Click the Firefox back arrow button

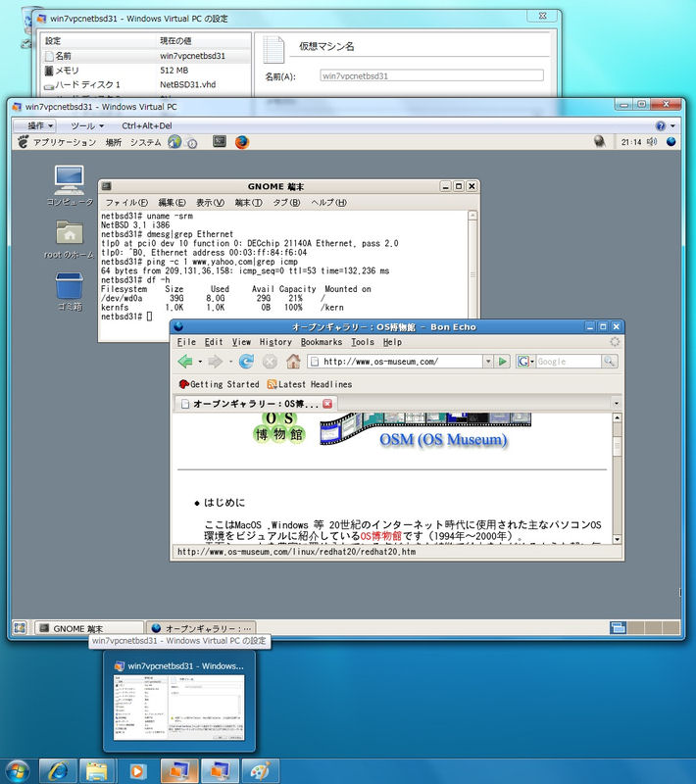coord(185,361)
